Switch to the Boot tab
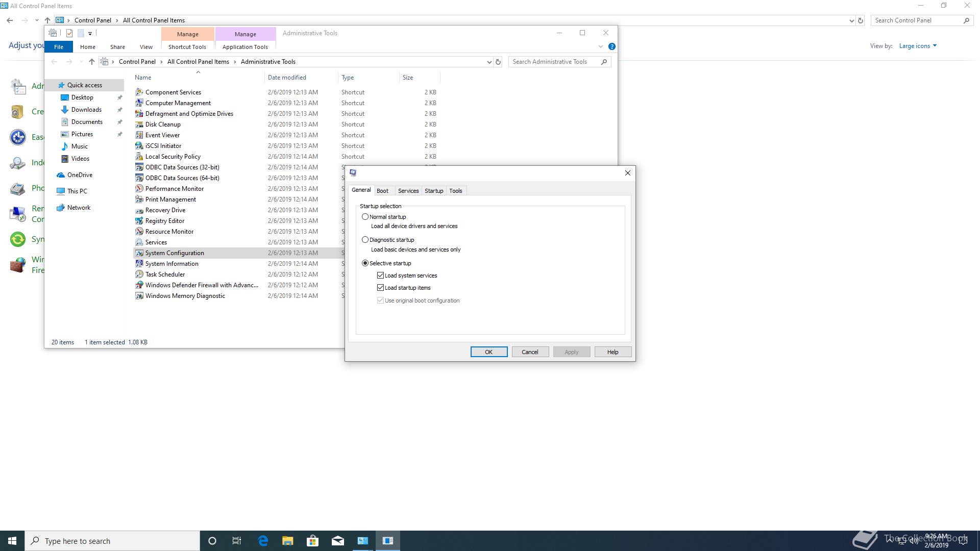 coord(382,191)
